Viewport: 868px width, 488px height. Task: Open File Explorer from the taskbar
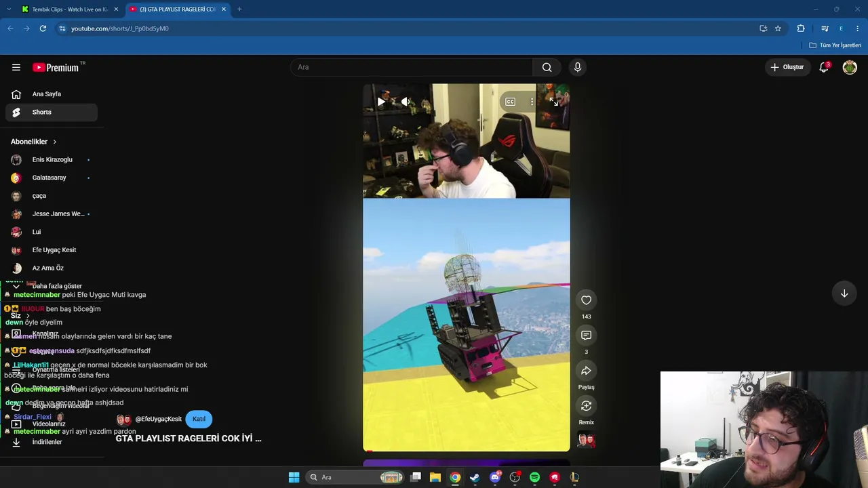[435, 477]
